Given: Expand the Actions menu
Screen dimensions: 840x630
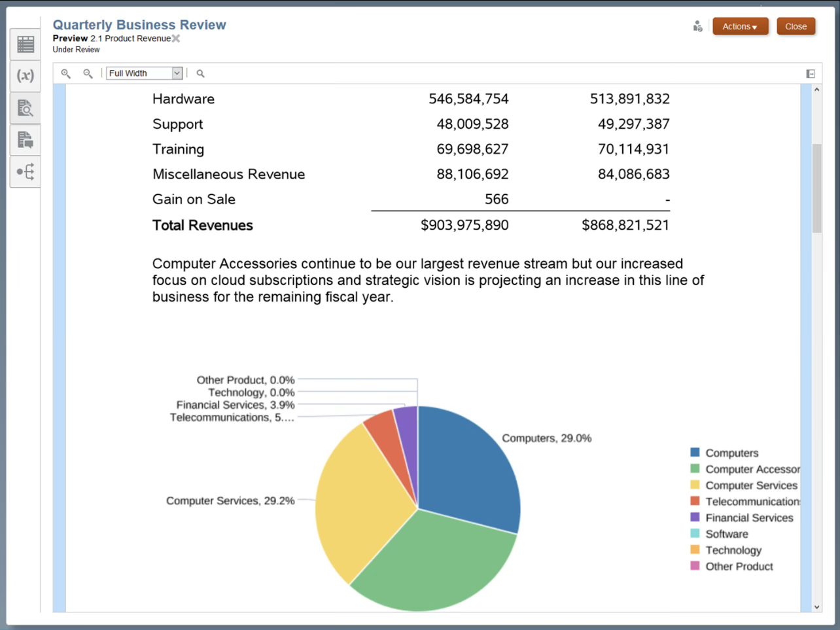Looking at the screenshot, I should coord(740,27).
